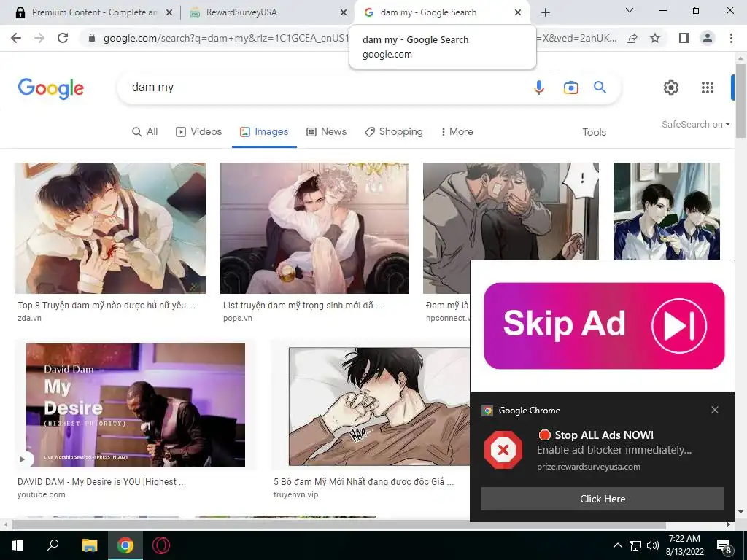Submit search with the magnifier icon
Image resolution: width=747 pixels, height=560 pixels.
coord(600,87)
